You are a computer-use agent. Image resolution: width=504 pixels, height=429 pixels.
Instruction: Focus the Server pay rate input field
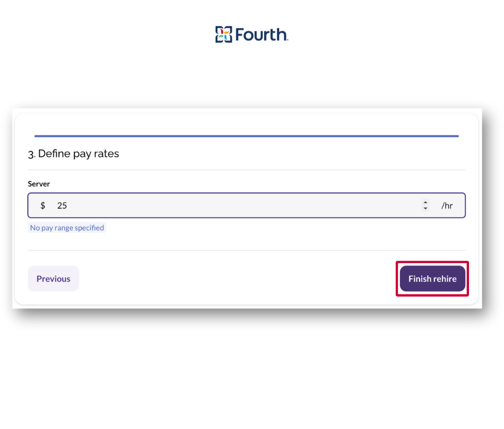pyautogui.click(x=246, y=206)
